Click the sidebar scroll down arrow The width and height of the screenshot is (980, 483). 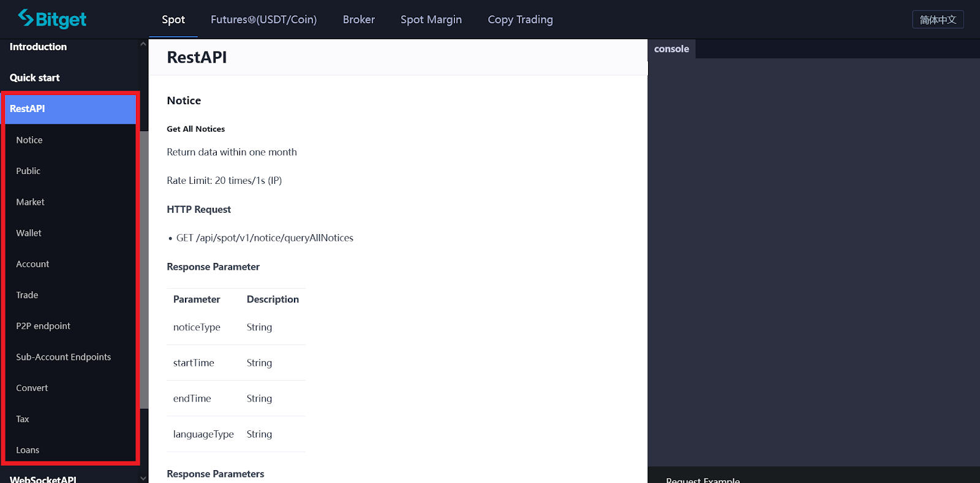click(x=143, y=478)
